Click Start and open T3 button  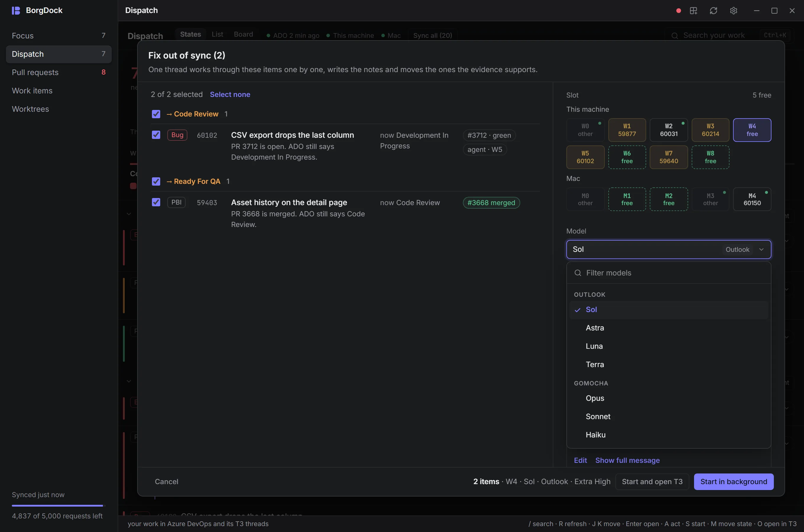click(x=652, y=481)
